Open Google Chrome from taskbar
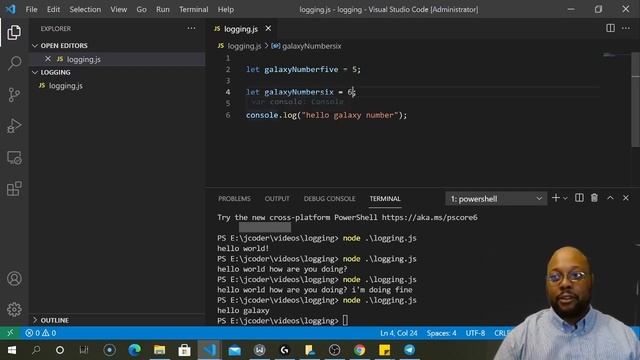 360,350
